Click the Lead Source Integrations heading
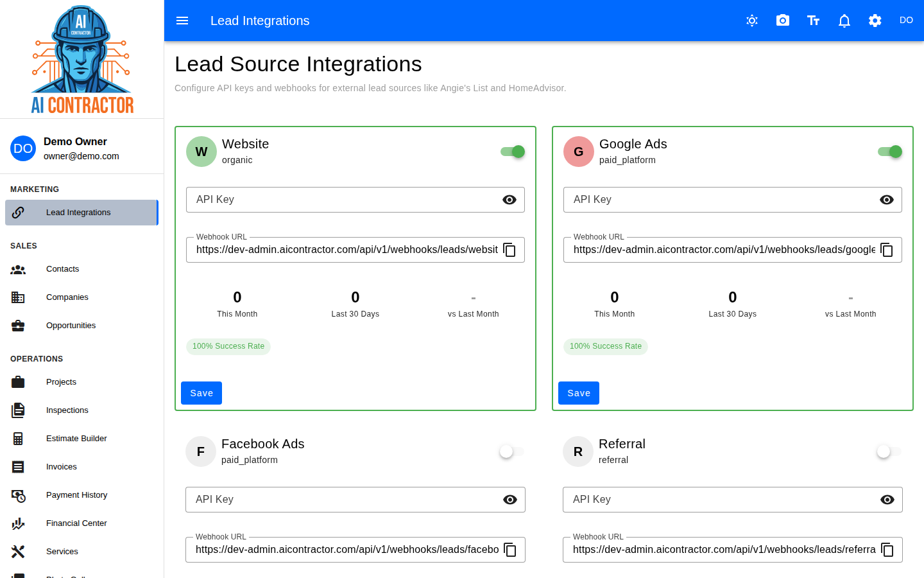 click(x=298, y=64)
